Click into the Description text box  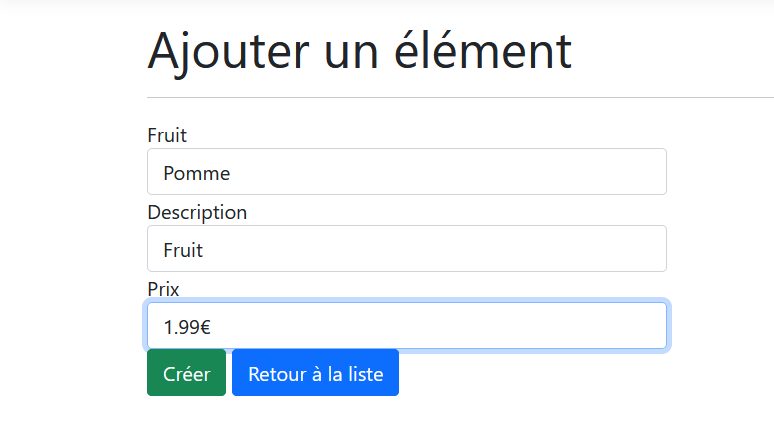(x=406, y=249)
